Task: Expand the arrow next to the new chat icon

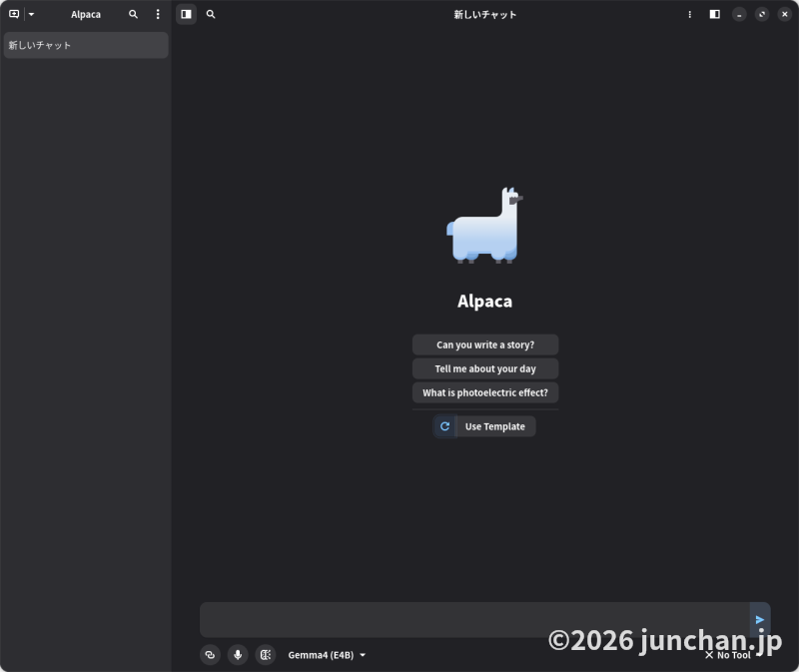Action: pos(31,14)
